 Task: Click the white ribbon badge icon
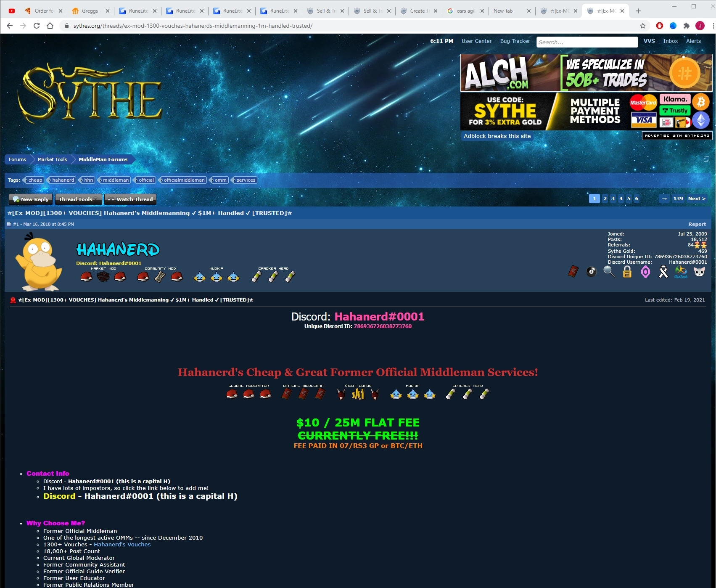(x=663, y=272)
